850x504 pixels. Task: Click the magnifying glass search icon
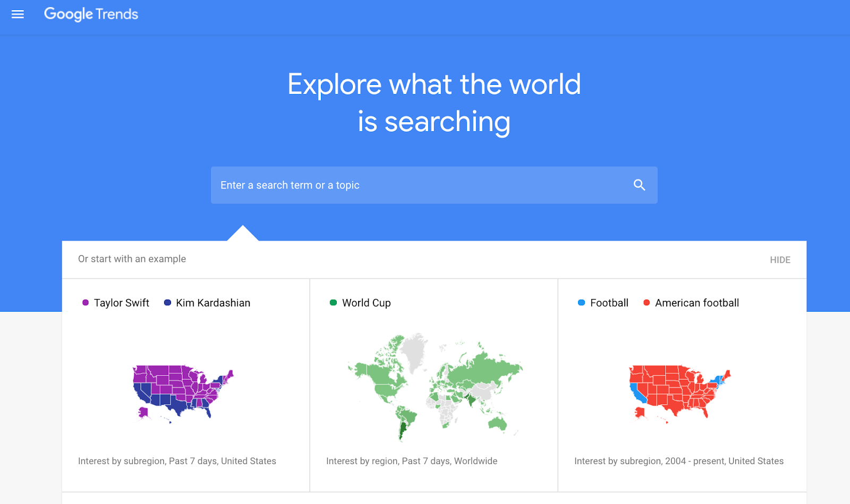point(639,185)
